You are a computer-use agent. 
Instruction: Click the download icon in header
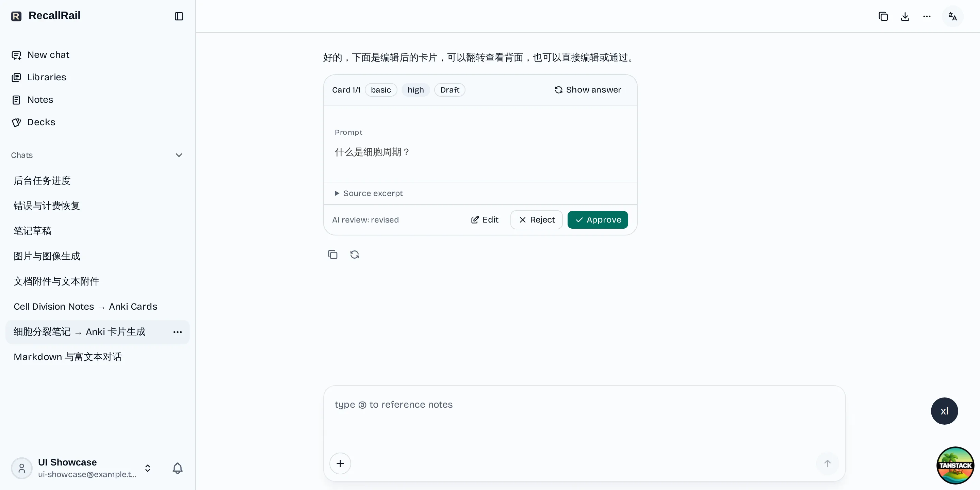tap(905, 16)
